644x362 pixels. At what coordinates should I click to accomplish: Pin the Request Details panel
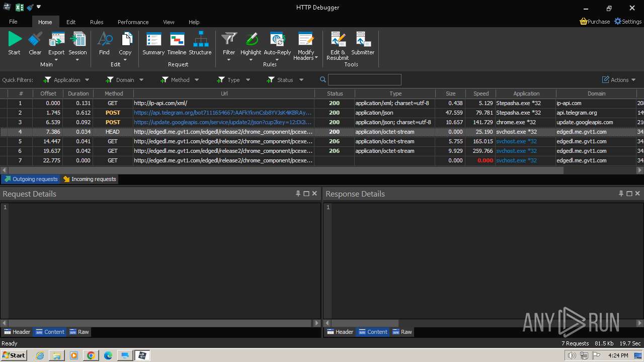(x=298, y=194)
